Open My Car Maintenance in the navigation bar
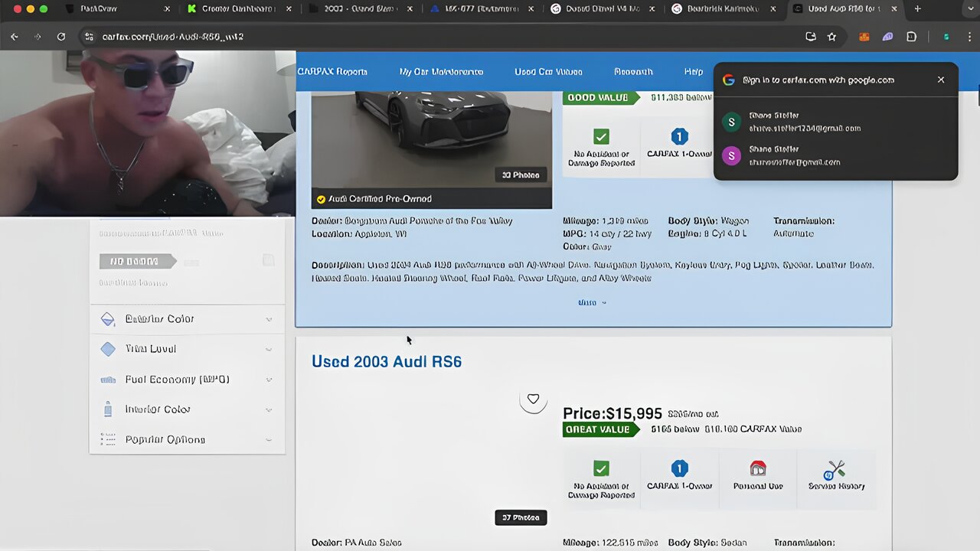980x551 pixels. (x=441, y=71)
